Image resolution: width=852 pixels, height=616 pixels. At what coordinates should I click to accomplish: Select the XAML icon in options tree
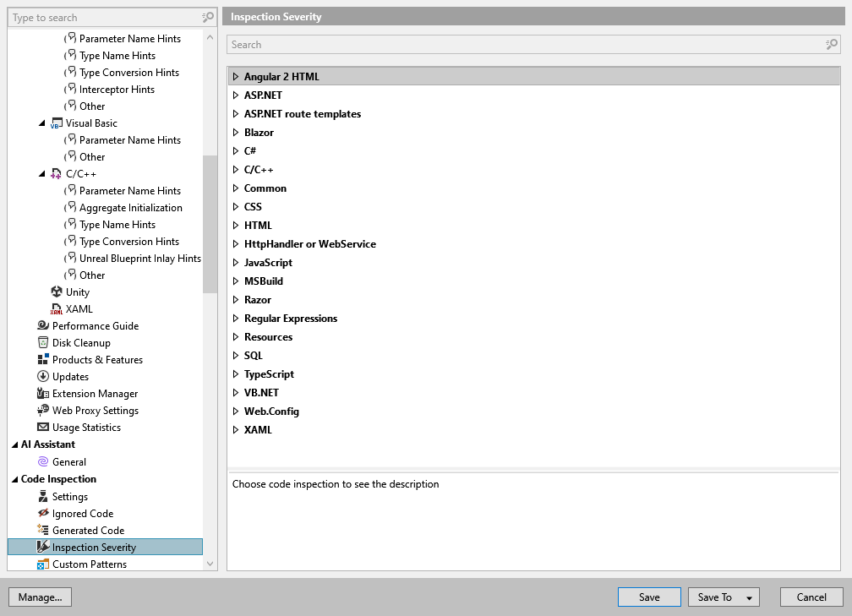pos(57,308)
